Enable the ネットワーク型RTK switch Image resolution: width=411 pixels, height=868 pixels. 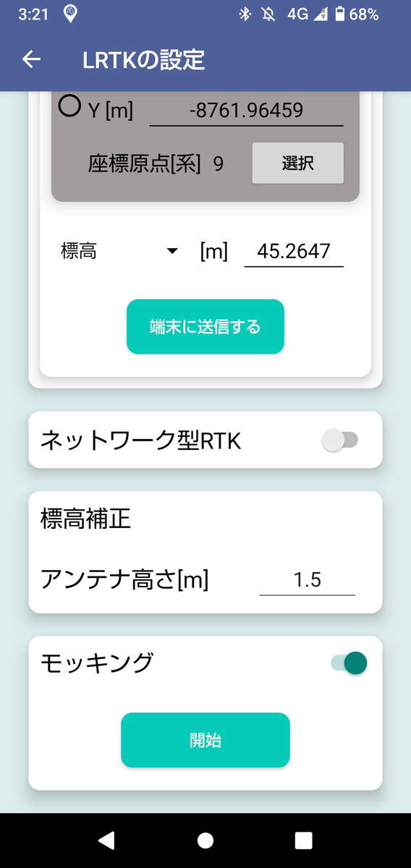(340, 440)
